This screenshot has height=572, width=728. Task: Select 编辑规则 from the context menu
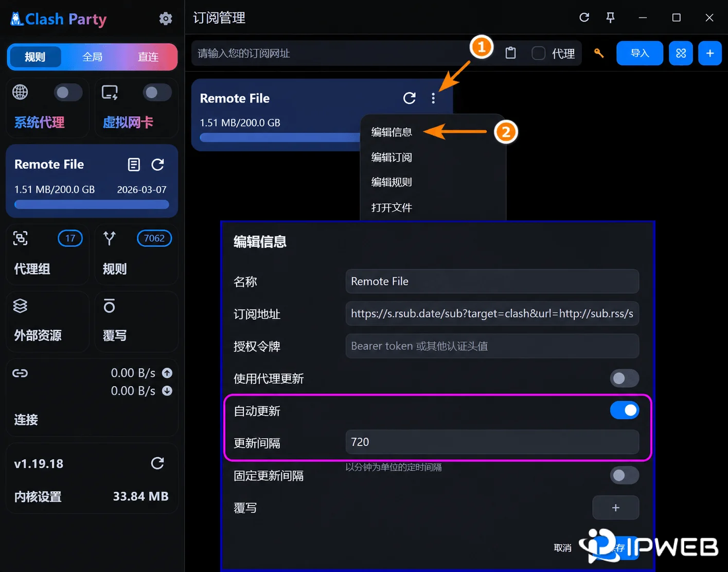tap(392, 182)
